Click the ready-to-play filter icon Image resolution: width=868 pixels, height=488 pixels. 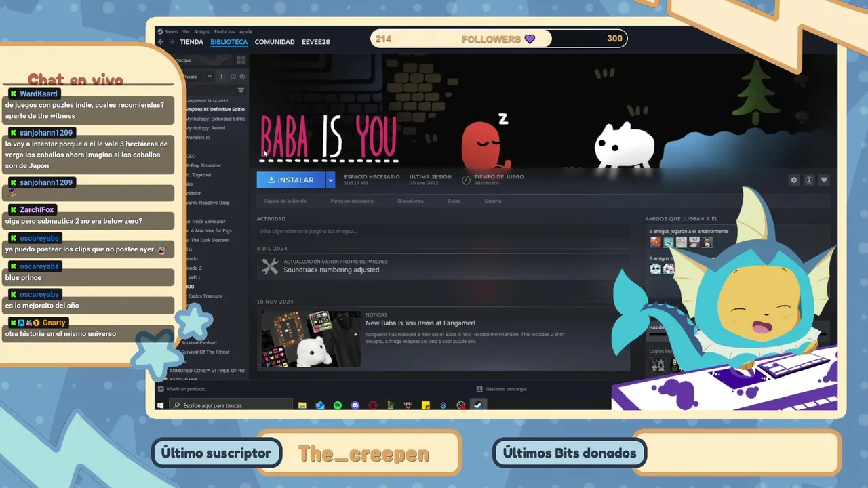point(241,77)
